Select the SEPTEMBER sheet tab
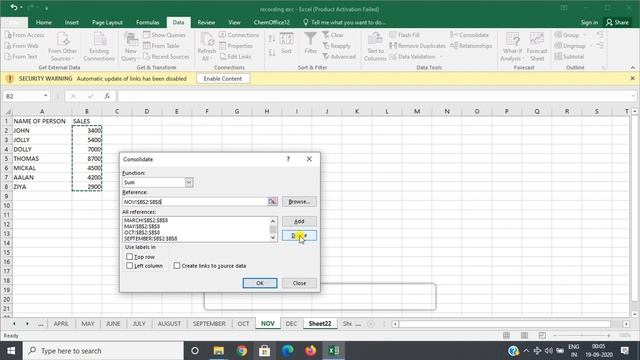This screenshot has height=360, width=640. pyautogui.click(x=209, y=323)
